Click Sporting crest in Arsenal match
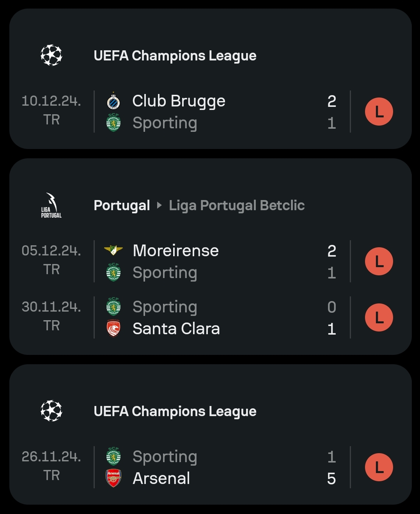The height and width of the screenshot is (514, 420). click(x=113, y=457)
